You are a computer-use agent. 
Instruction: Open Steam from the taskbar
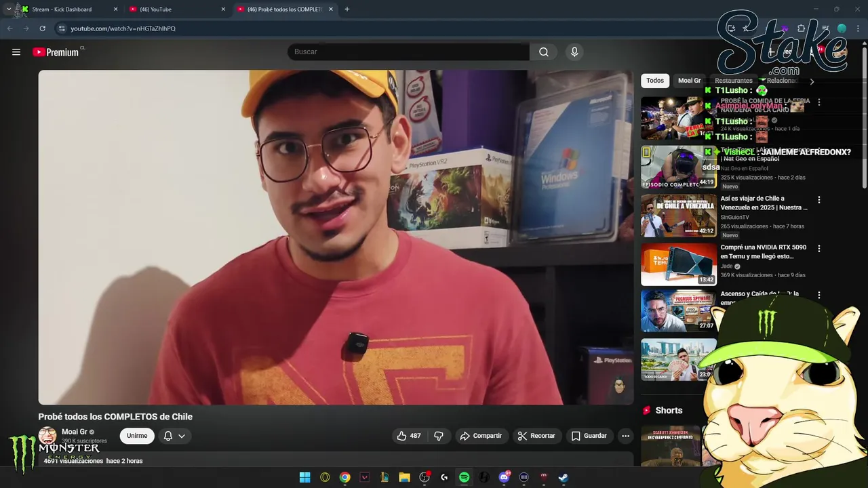pos(563,477)
